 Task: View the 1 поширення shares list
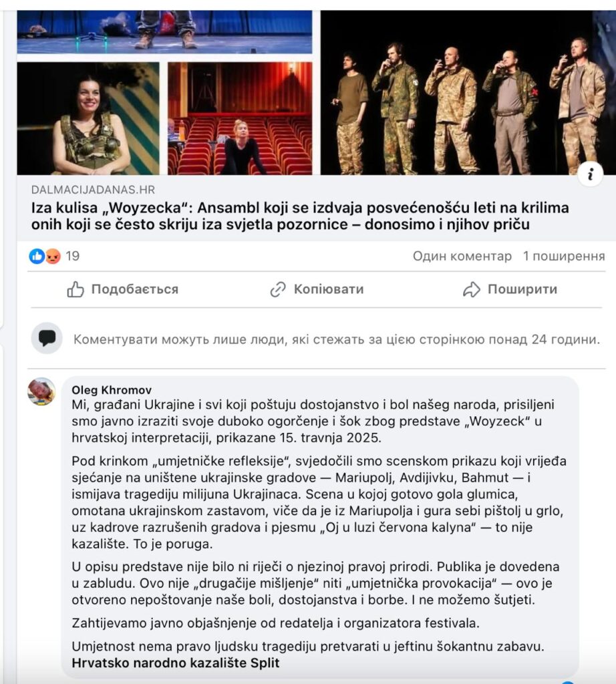pyautogui.click(x=564, y=256)
